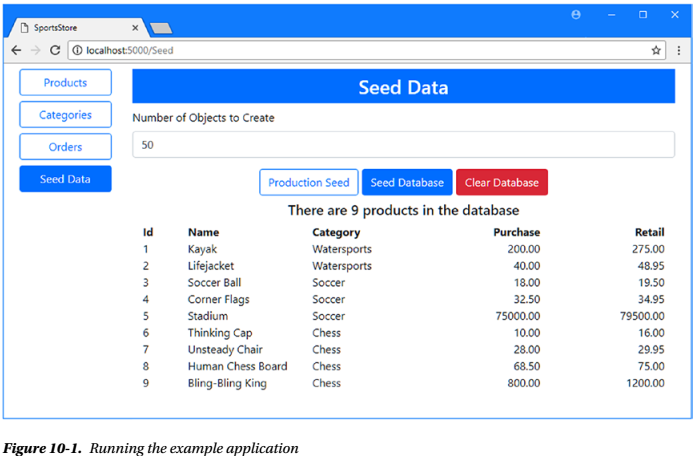Viewport: 697px width, 456px height.
Task: Select the Seed Data nav button
Action: [65, 179]
